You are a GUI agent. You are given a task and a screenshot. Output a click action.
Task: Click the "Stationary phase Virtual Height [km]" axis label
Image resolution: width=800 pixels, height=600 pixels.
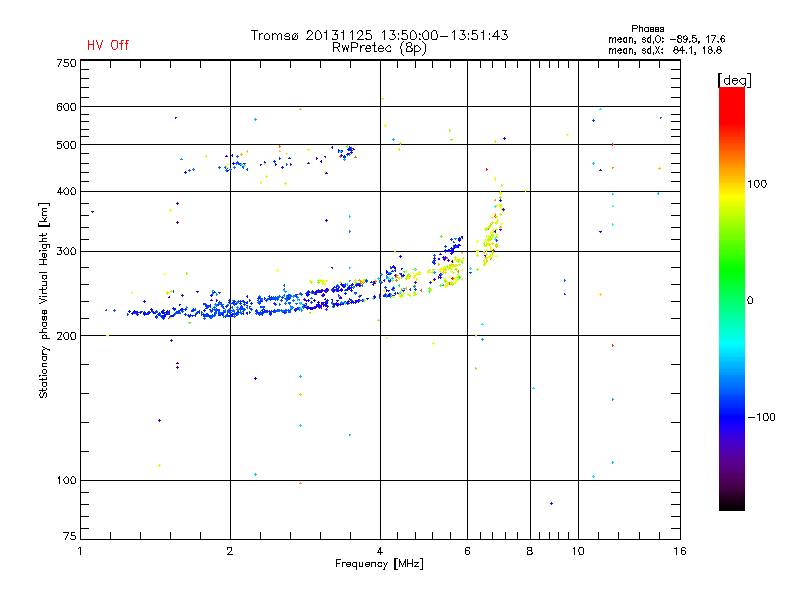(x=44, y=300)
